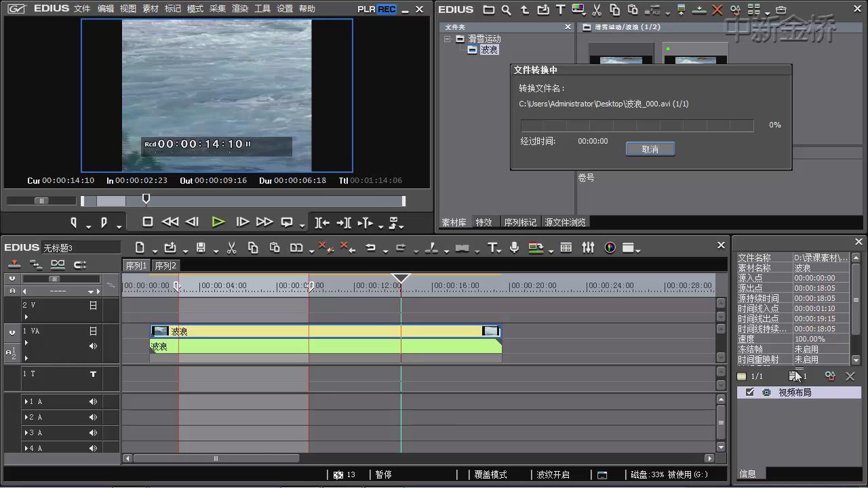The width and height of the screenshot is (868, 488).
Task: Mute the 2 A audio track
Action: [93, 417]
